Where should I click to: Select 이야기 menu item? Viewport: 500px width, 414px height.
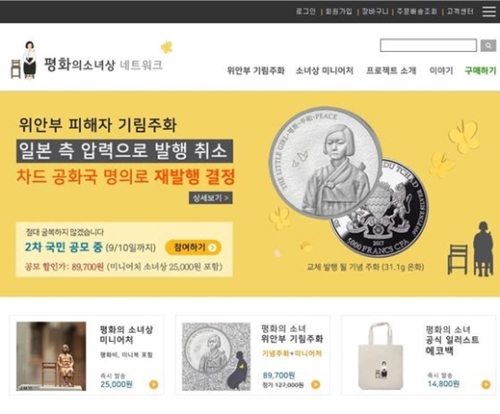[441, 71]
